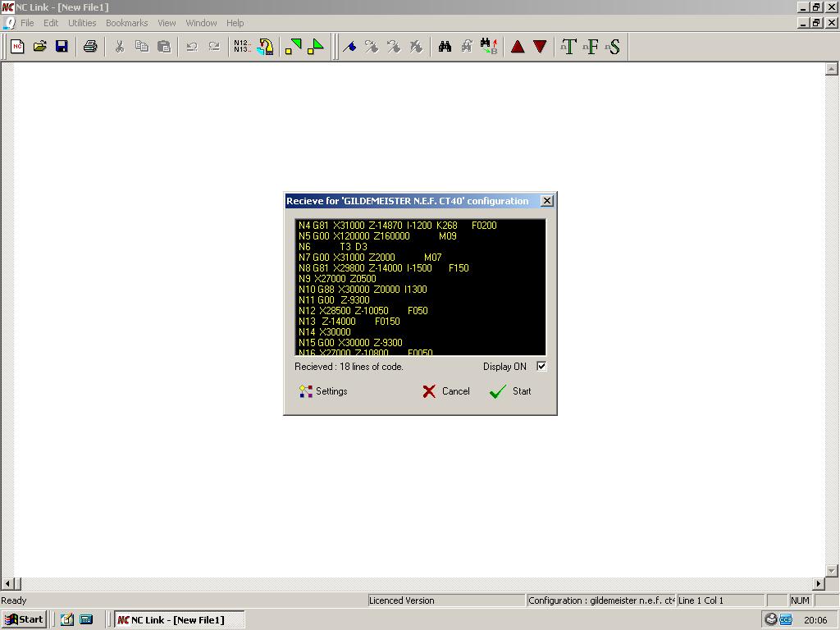This screenshot has height=630, width=840.
Task: Click the first greyed bookmark navigation icon
Action: point(372,47)
